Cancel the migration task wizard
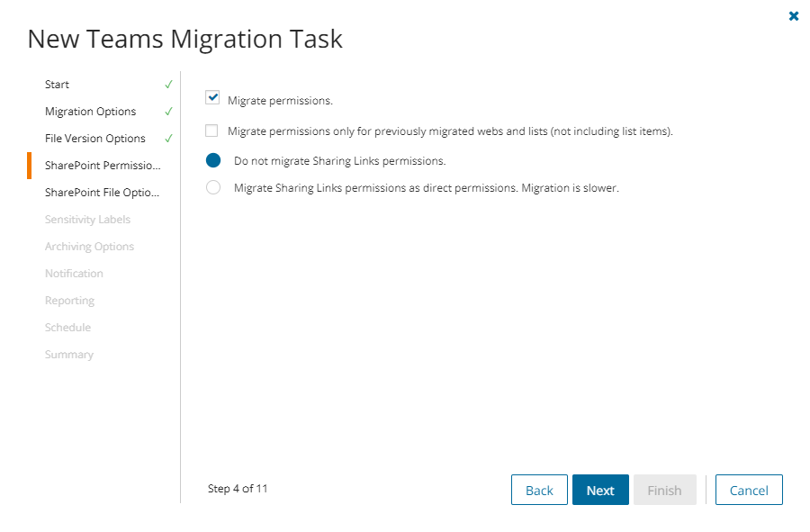 pos(749,491)
